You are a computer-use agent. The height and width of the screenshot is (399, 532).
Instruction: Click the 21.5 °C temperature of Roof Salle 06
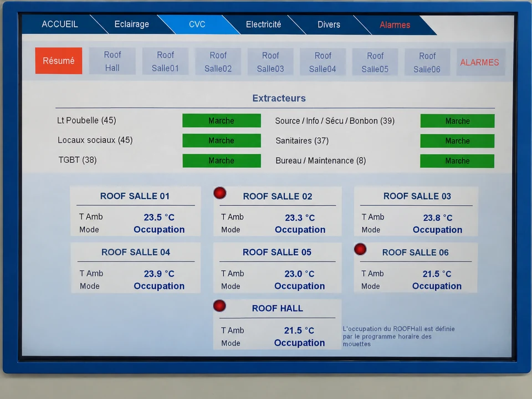tap(437, 274)
